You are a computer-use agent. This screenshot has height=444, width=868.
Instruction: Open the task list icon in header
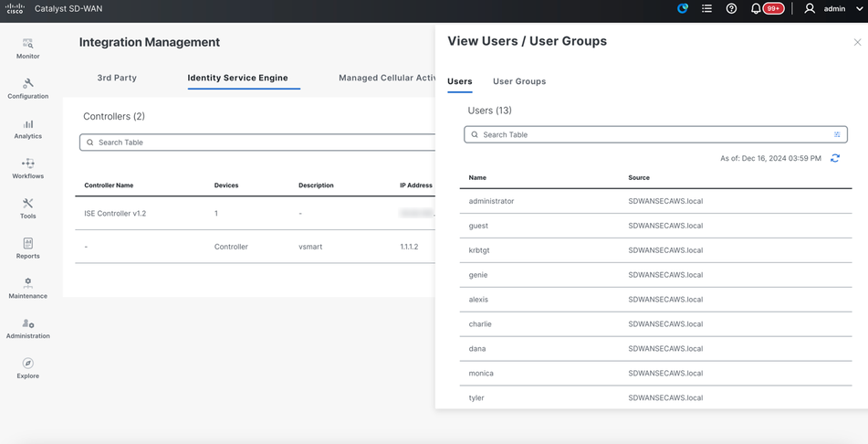707,8
